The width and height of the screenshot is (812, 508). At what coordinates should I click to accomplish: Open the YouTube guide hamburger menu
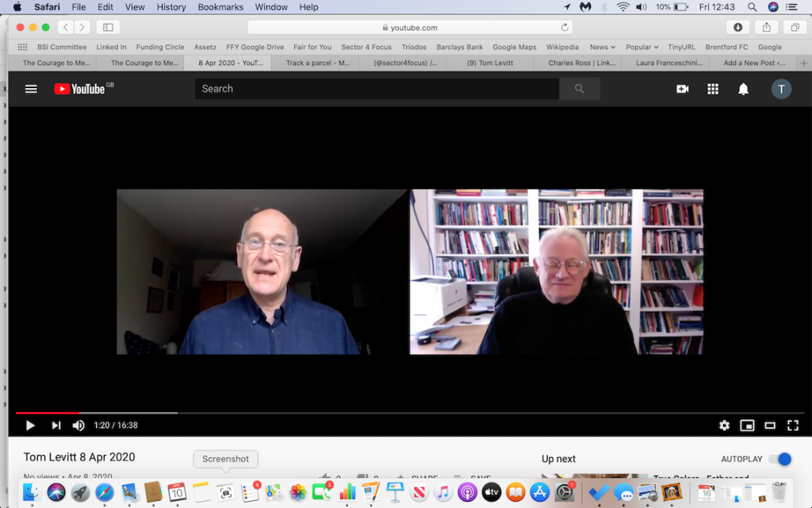point(31,89)
